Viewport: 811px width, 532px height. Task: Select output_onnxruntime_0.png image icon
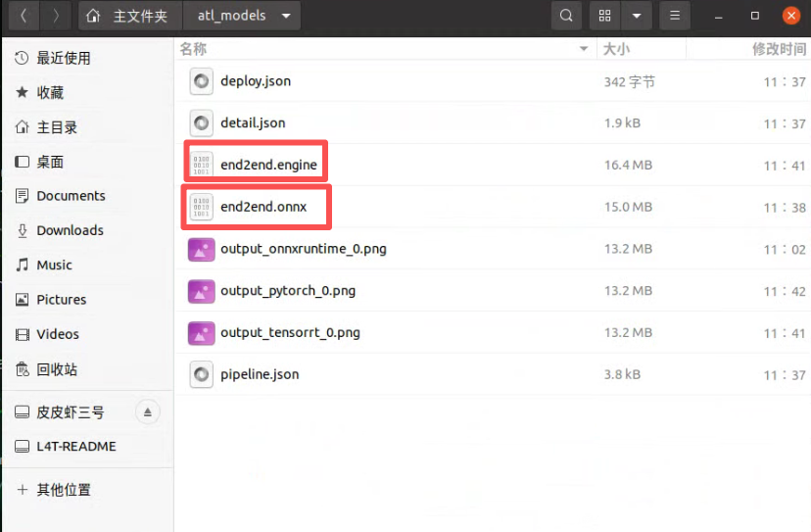(x=201, y=250)
